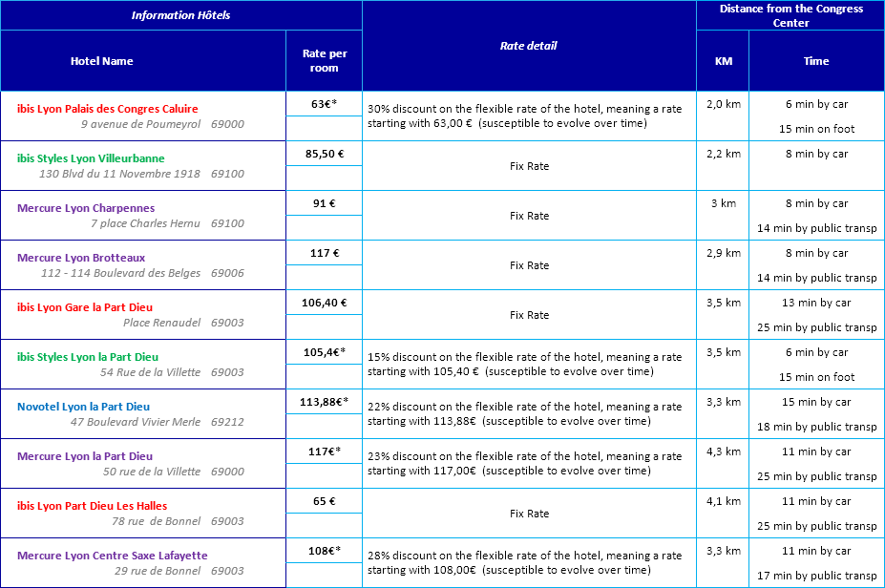
Task: Select the distance cell '4,3 km'
Action: [724, 451]
